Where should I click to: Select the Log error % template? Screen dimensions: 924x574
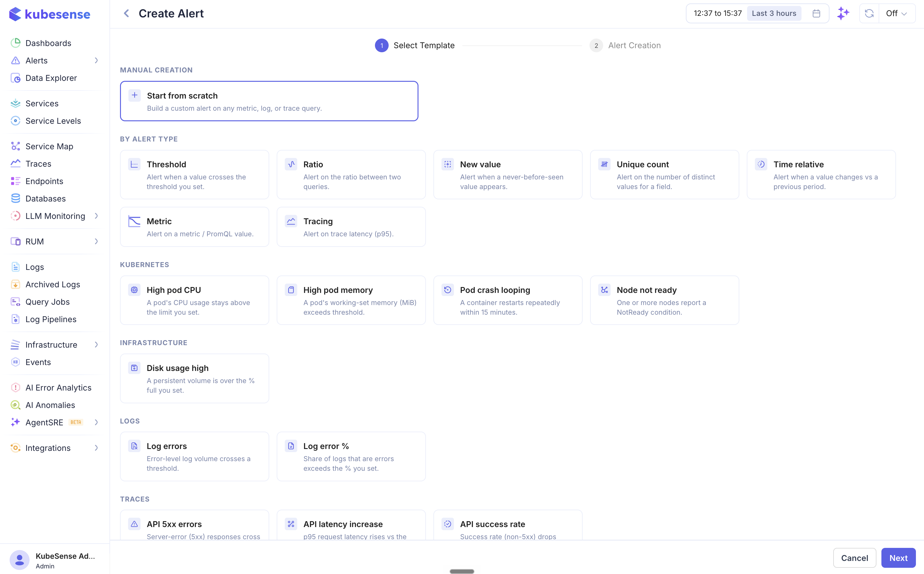tap(351, 456)
